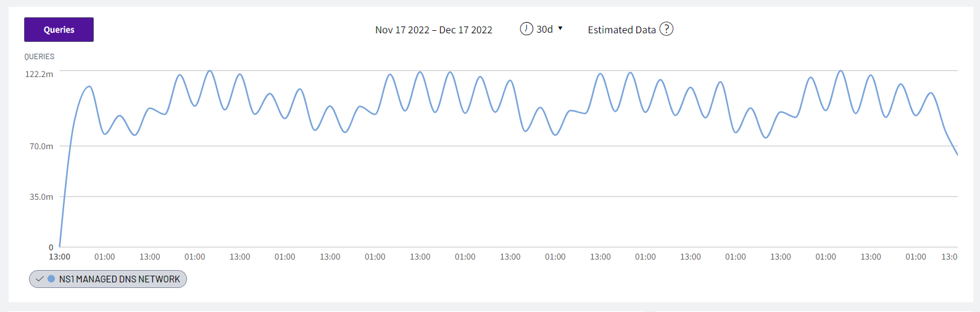Open the 30d time range dropdown
Image resolution: width=980 pixels, height=312 pixels.
(544, 29)
